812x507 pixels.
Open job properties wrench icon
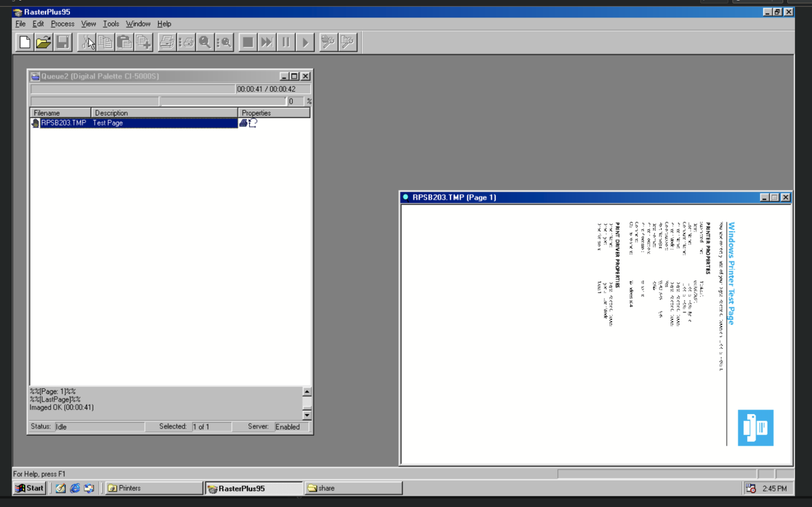click(x=348, y=43)
